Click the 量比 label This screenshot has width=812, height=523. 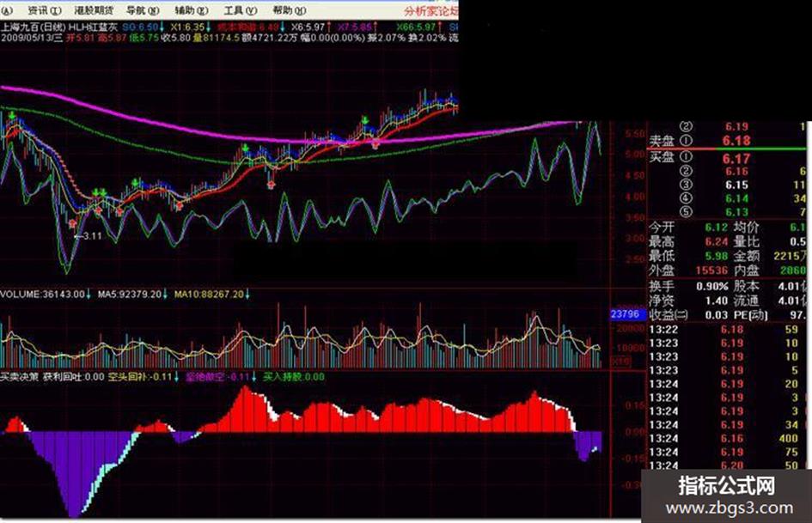coord(746,241)
